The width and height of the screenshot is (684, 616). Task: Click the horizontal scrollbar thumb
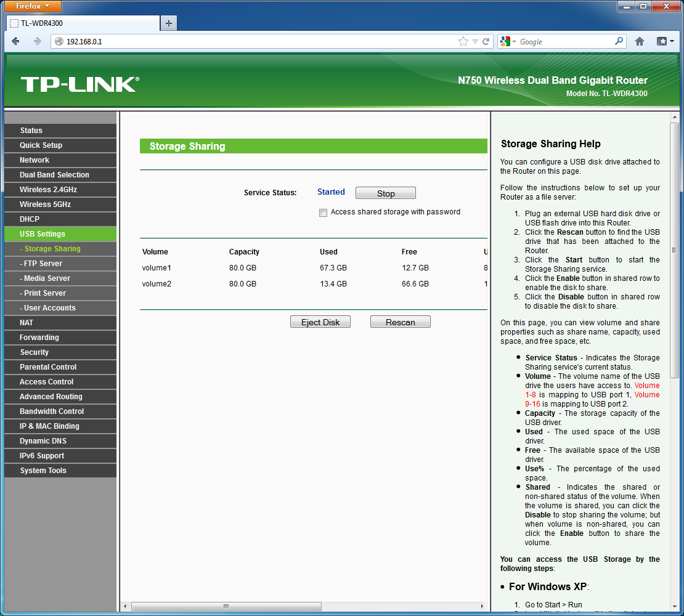pos(226,606)
